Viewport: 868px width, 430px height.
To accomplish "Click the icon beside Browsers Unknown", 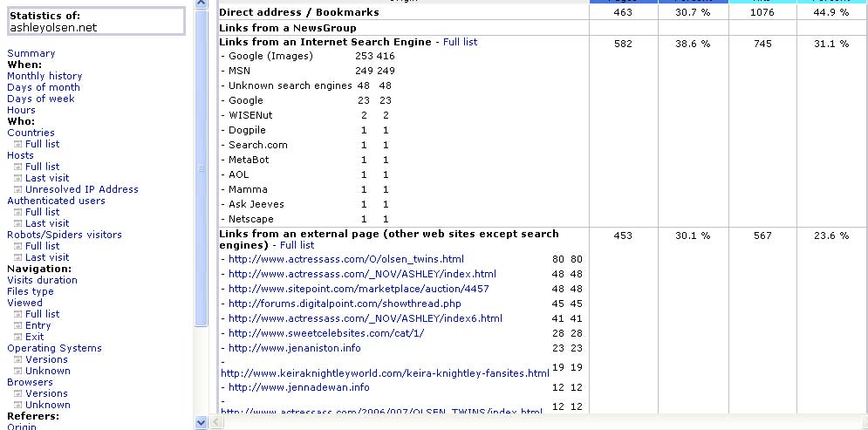I will (17, 406).
